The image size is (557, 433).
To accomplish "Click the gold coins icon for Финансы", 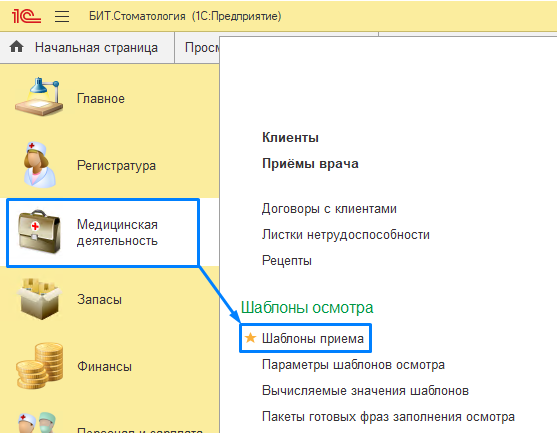I will [x=39, y=366].
